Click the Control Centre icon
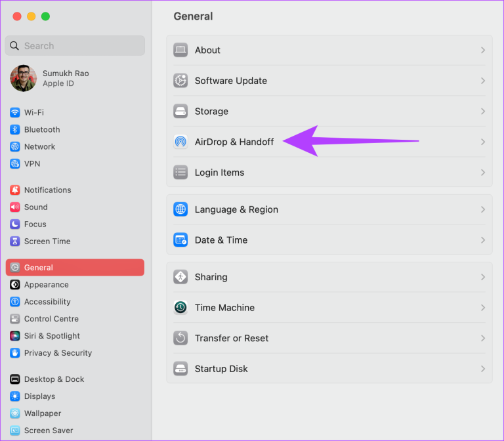This screenshot has width=504, height=441. tap(15, 318)
